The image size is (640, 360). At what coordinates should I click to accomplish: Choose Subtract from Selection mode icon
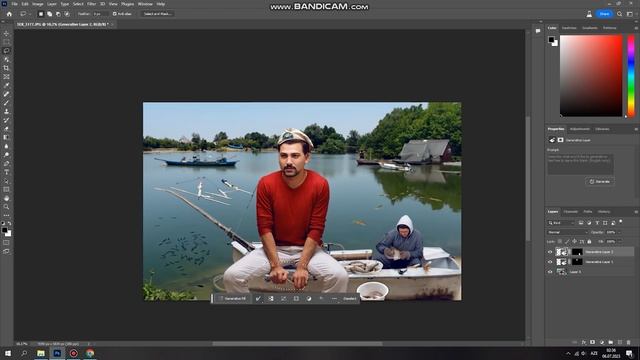58,14
